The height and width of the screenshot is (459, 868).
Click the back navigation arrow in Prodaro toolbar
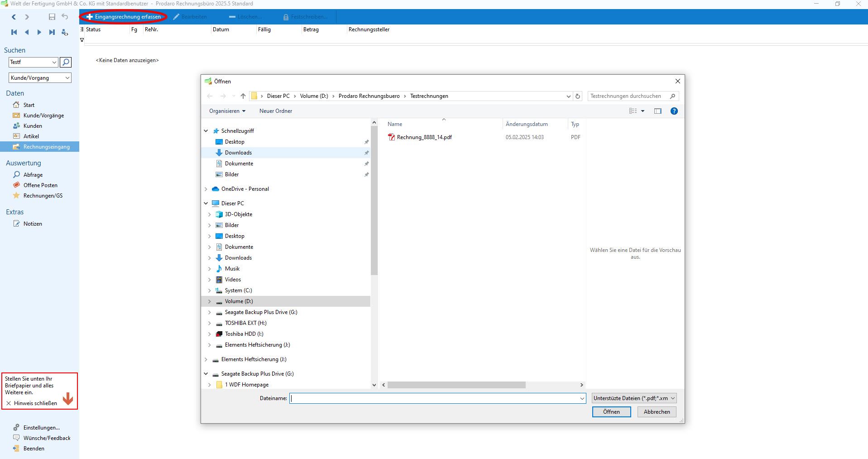tap(14, 17)
